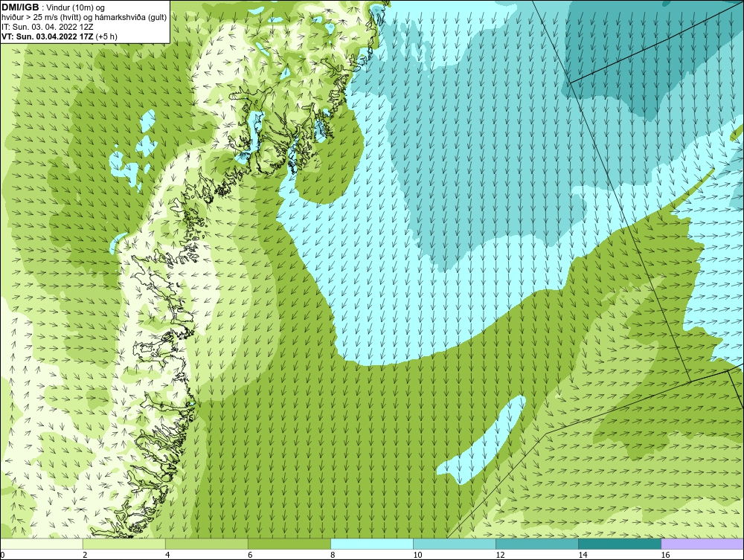Click legend value label "4"
The height and width of the screenshot is (560, 744).
167,555
